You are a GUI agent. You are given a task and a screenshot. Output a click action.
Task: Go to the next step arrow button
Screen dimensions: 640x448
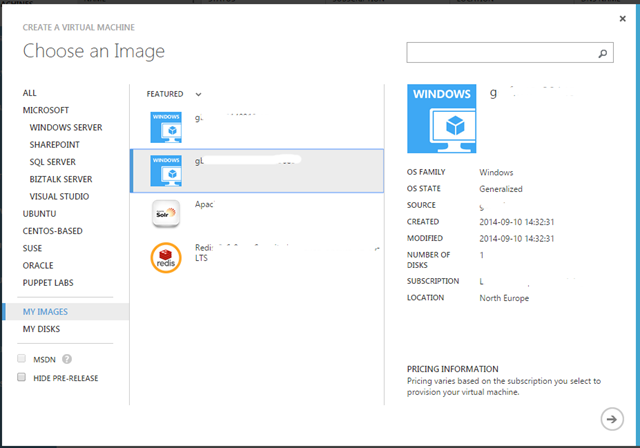coord(612,419)
